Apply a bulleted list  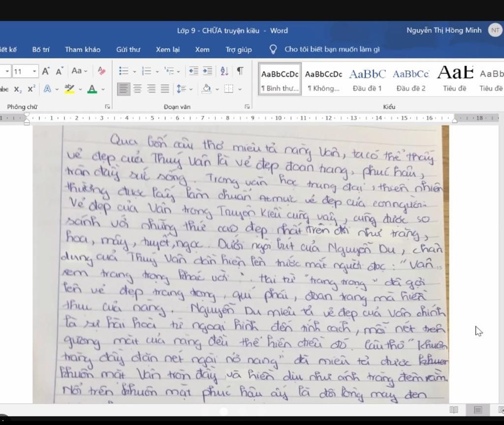(124, 71)
